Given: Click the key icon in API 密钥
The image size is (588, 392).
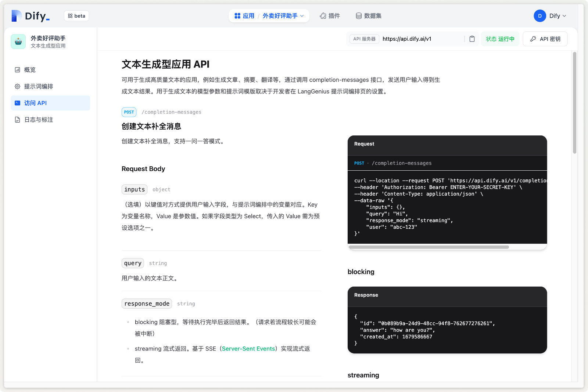Looking at the screenshot, I should pos(533,39).
